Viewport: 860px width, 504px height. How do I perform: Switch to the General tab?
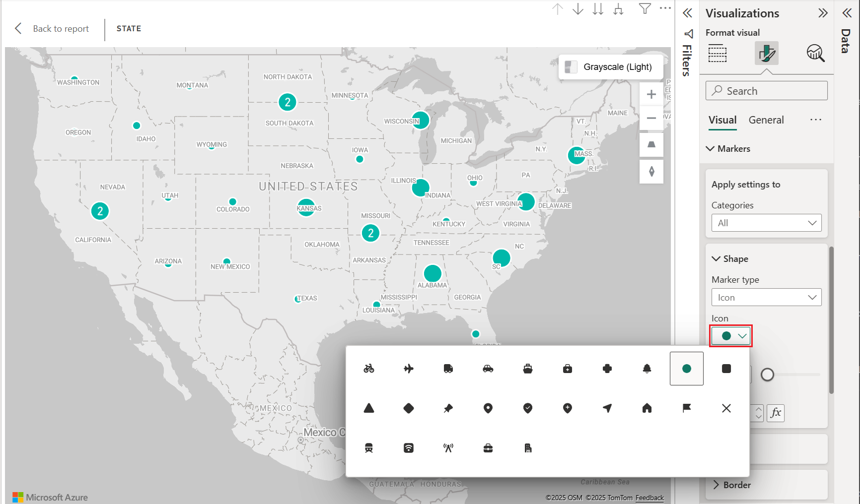[x=766, y=120]
